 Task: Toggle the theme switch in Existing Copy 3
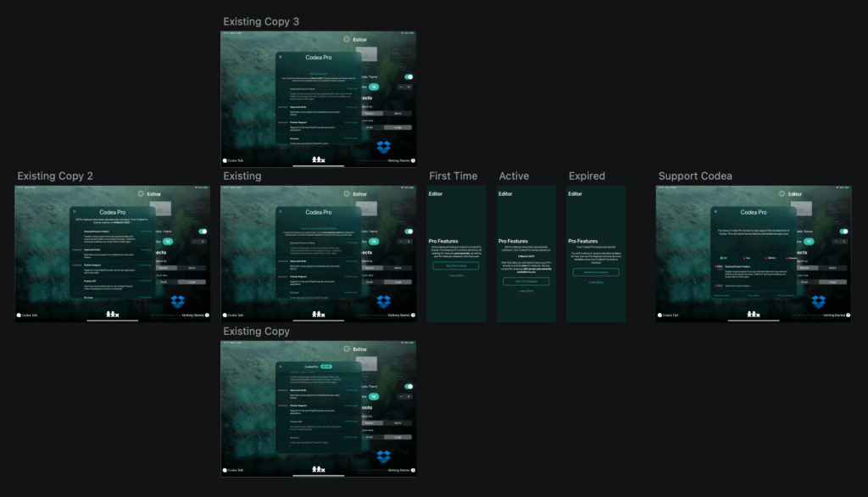409,77
